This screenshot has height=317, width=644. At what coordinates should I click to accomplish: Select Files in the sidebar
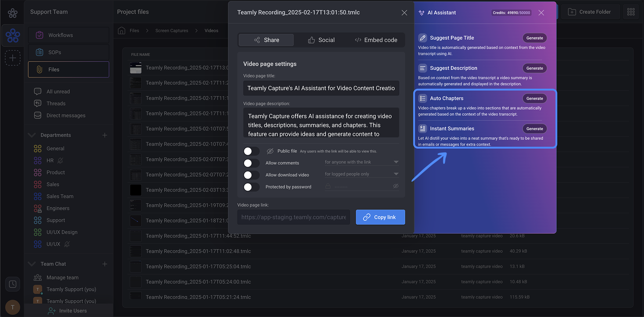click(x=69, y=69)
